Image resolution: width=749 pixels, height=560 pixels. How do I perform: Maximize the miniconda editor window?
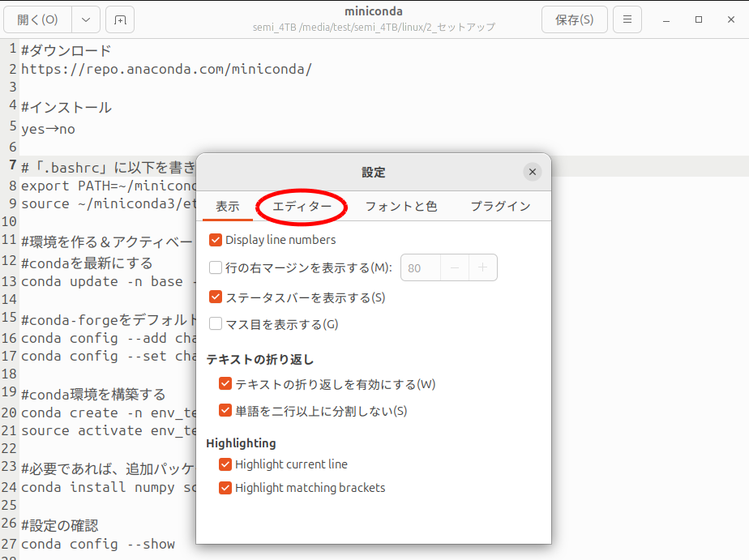(x=699, y=19)
